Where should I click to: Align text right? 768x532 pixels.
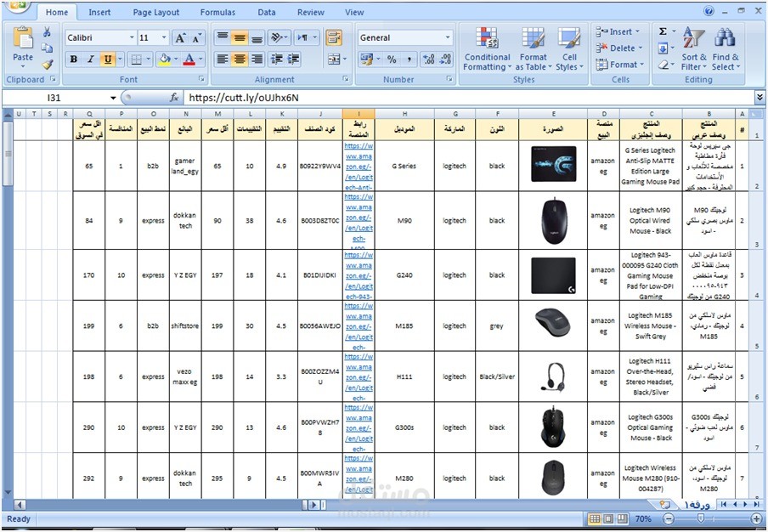point(257,59)
